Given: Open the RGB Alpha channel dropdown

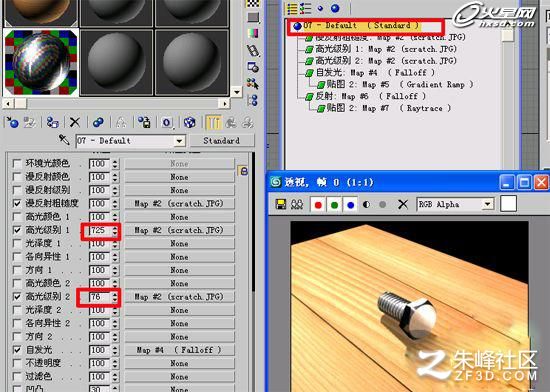Looking at the screenshot, I should [x=488, y=204].
